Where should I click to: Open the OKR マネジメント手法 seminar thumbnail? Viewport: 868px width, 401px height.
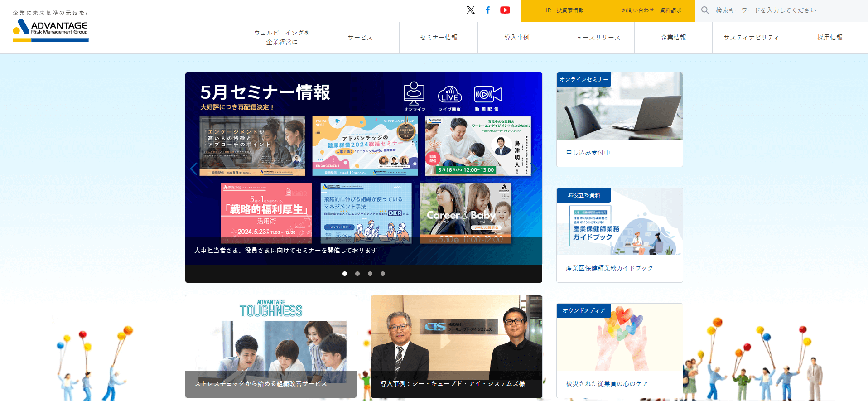366,213
